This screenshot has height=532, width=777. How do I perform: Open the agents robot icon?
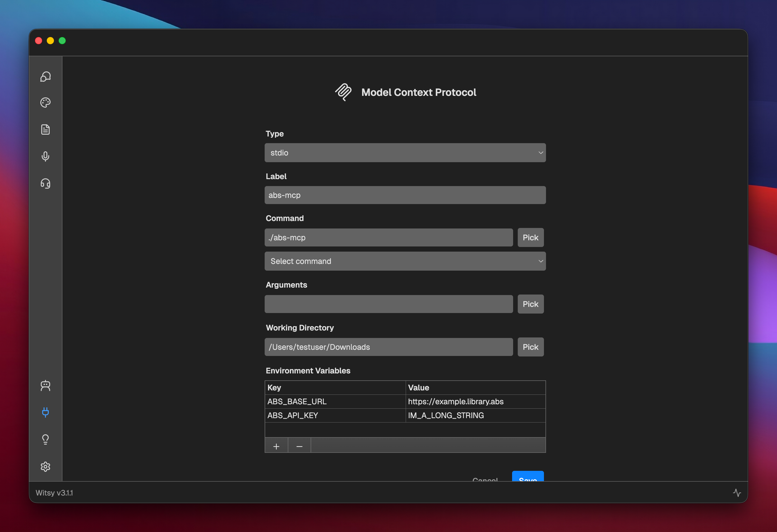[45, 386]
